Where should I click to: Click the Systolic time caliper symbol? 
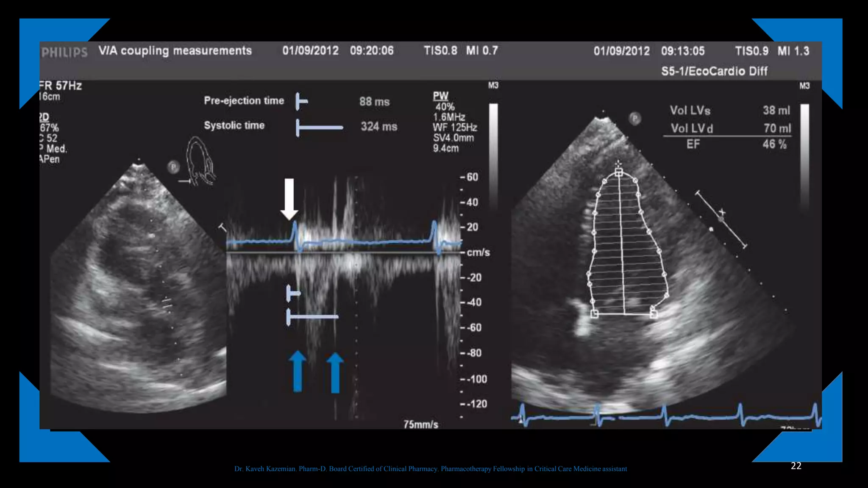point(319,128)
